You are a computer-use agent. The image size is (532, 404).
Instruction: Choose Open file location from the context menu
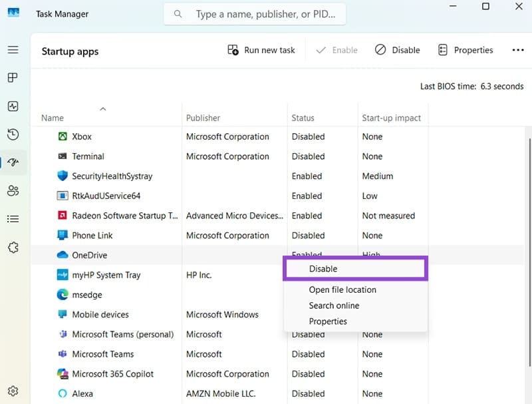tap(342, 290)
